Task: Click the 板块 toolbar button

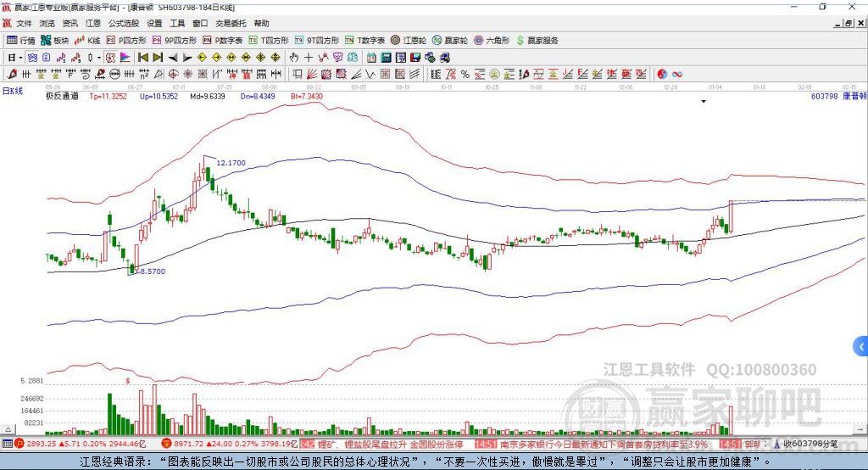Action: 54,41
